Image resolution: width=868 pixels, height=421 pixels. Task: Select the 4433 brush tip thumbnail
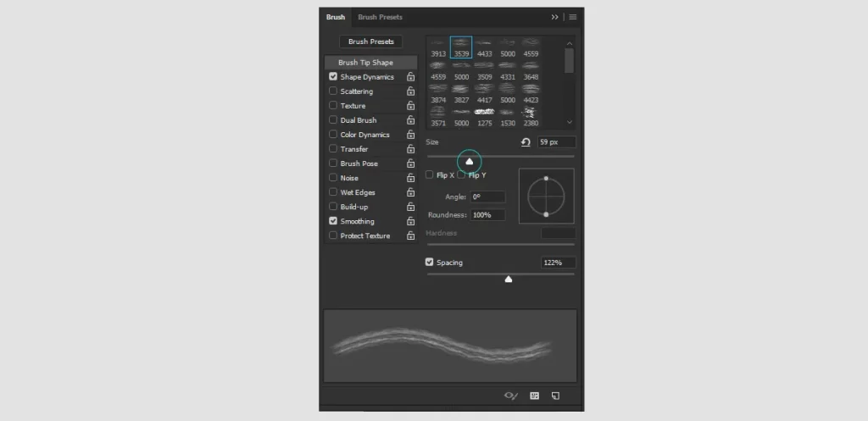(x=484, y=47)
